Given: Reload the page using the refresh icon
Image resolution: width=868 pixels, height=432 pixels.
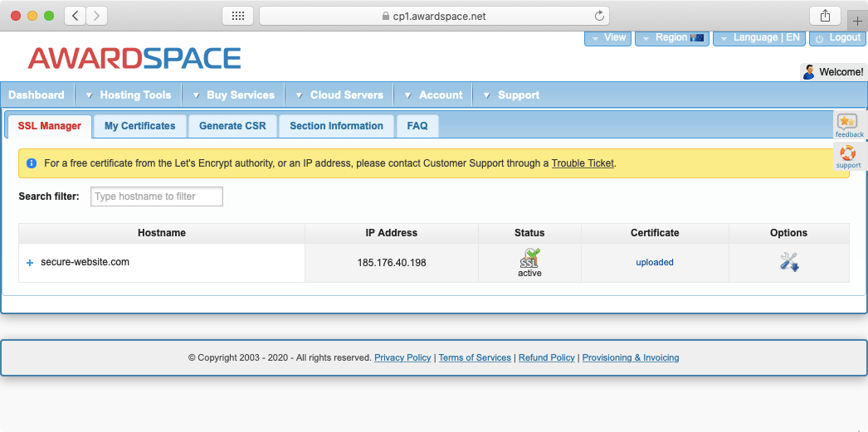Looking at the screenshot, I should [x=599, y=16].
